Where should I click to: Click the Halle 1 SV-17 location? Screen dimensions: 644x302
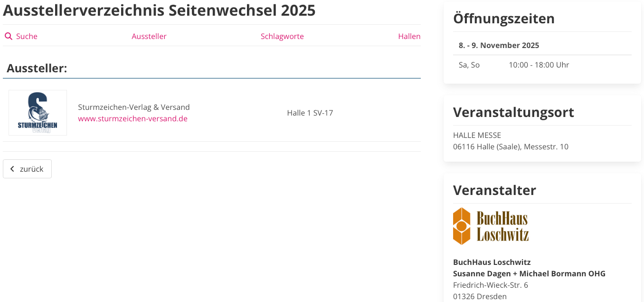click(x=310, y=113)
